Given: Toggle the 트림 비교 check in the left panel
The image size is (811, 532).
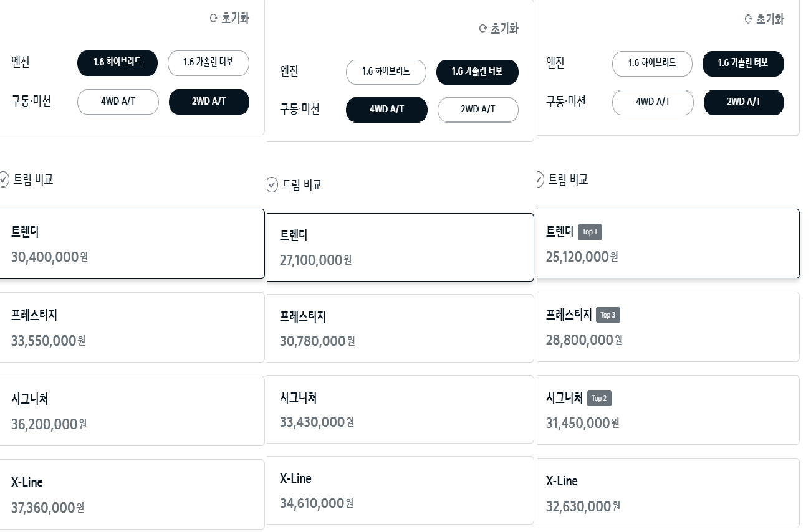Looking at the screenshot, I should [4, 179].
